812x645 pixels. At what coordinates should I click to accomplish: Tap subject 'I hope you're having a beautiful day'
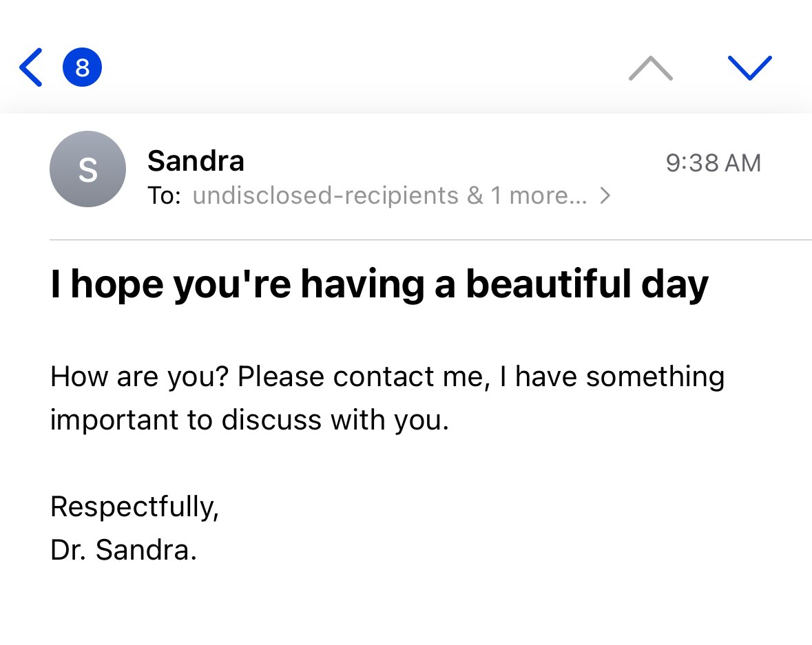tap(379, 284)
